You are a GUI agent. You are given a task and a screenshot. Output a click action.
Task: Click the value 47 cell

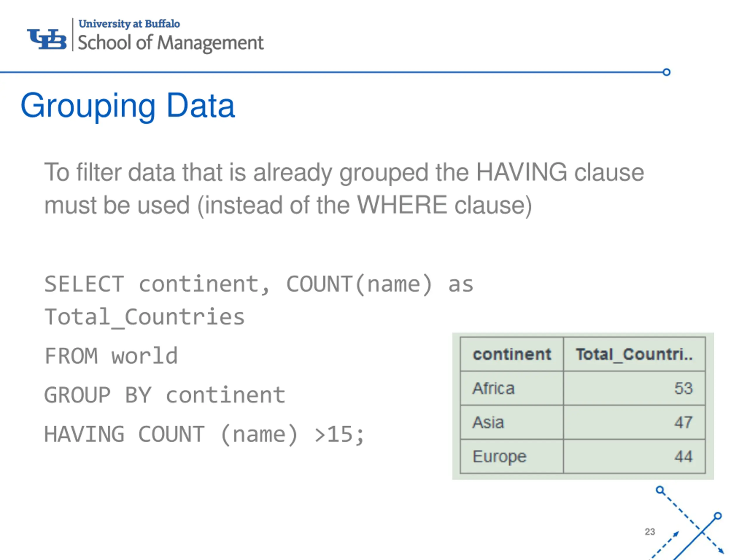tap(634, 422)
